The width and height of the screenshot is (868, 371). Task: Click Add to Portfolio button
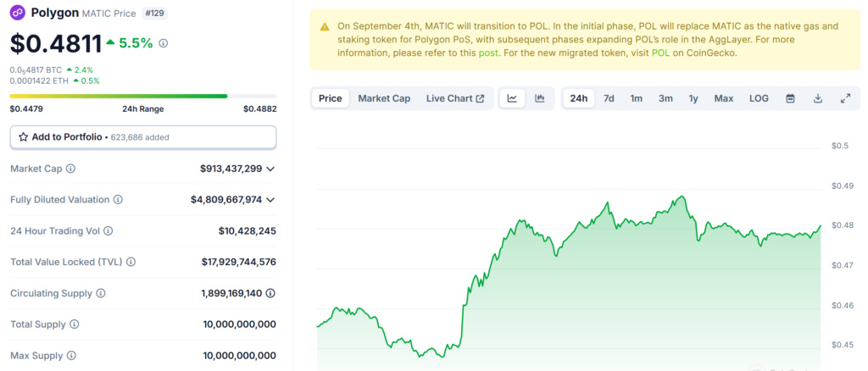tap(142, 136)
